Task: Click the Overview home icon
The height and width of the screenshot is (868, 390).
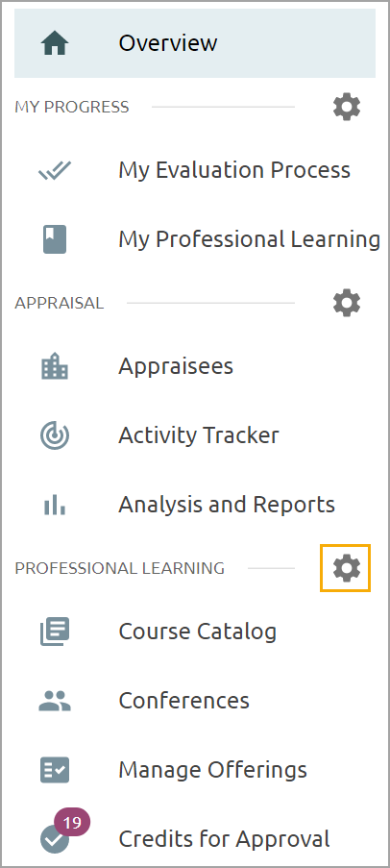Action: 55,43
